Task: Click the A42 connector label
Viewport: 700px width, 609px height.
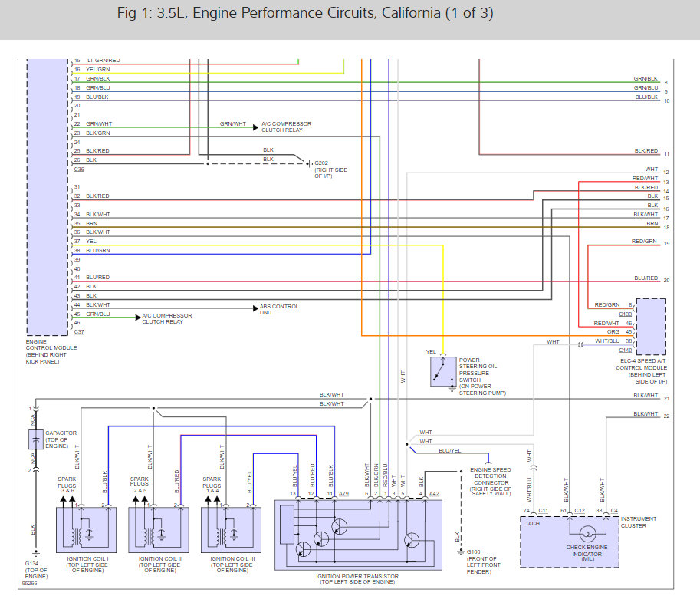Action: (x=434, y=494)
